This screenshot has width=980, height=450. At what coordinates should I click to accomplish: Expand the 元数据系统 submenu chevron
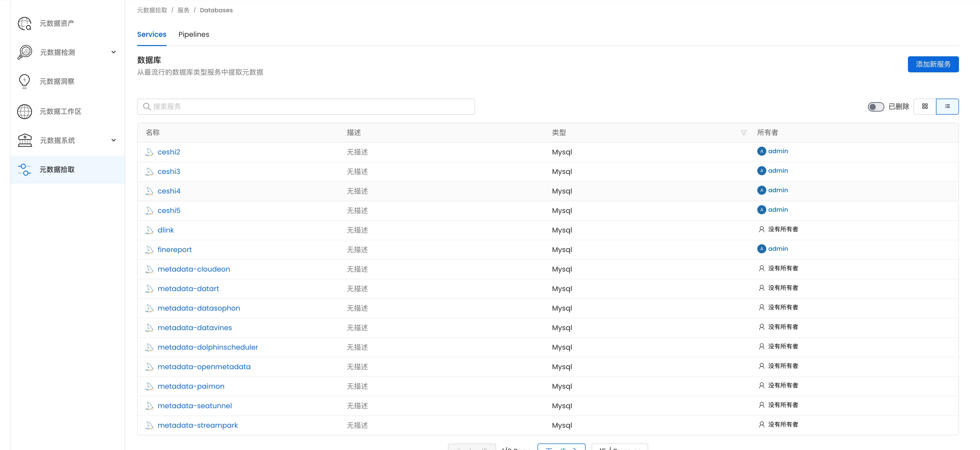click(x=113, y=140)
